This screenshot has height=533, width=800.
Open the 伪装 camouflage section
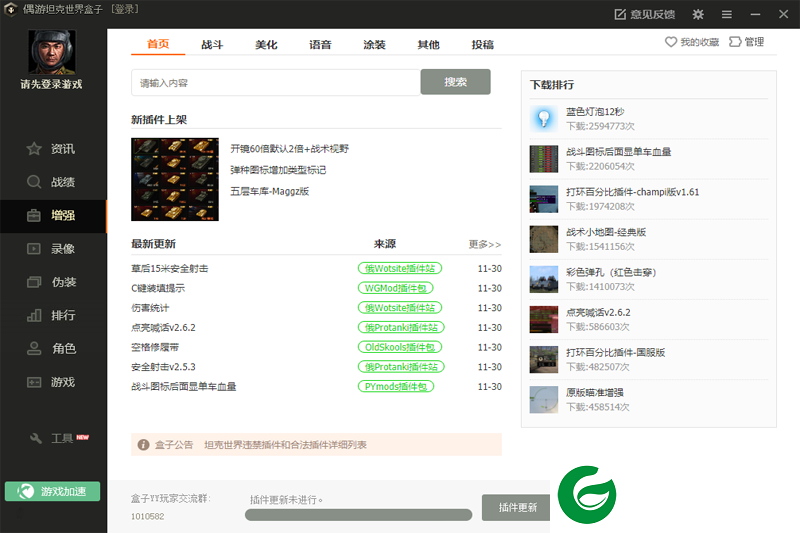click(53, 282)
